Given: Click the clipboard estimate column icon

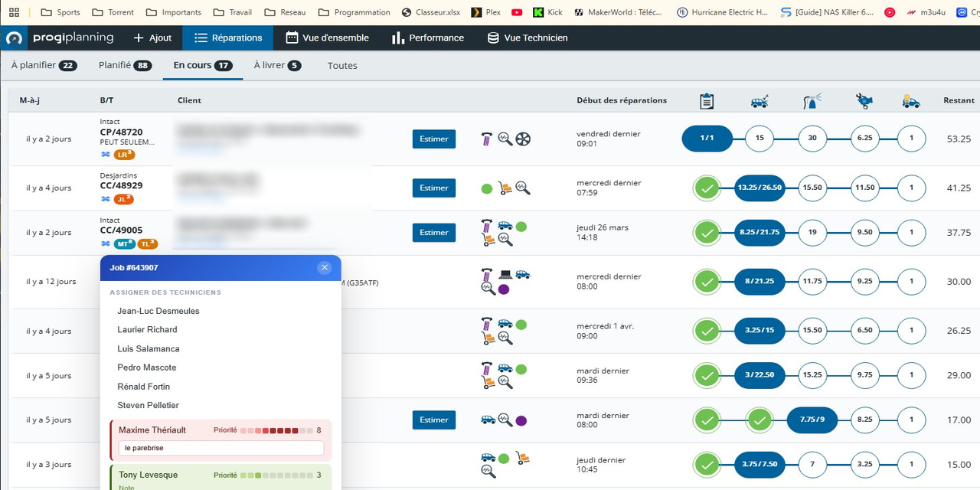Looking at the screenshot, I should tap(707, 101).
